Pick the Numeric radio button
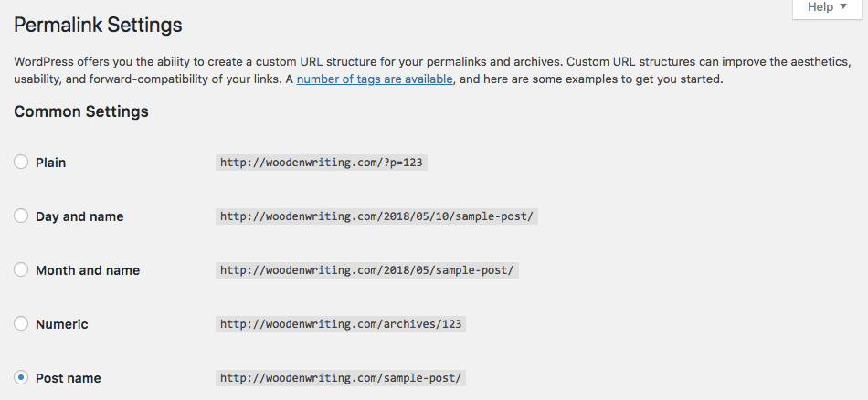The width and height of the screenshot is (868, 400). (21, 324)
